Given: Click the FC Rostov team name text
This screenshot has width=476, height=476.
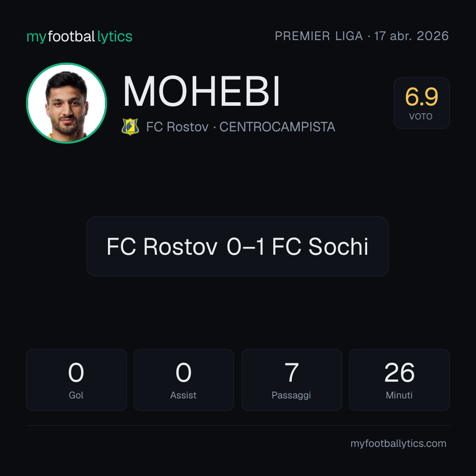Looking at the screenshot, I should [177, 127].
